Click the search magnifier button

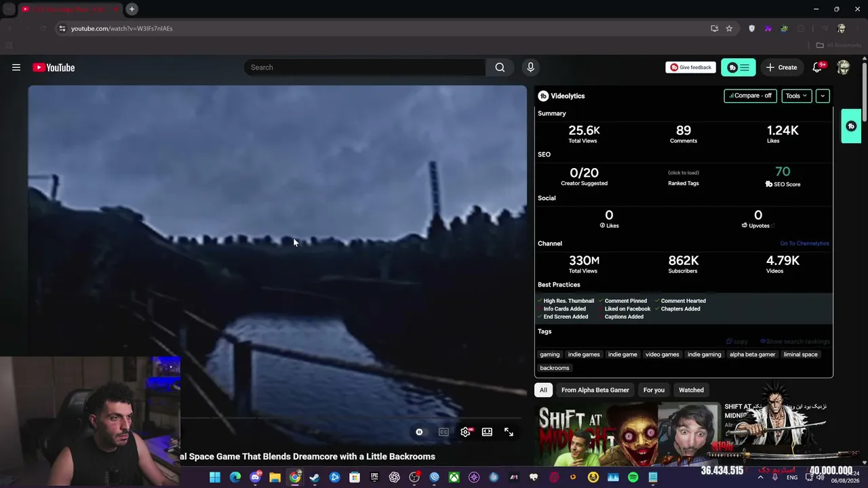[500, 67]
